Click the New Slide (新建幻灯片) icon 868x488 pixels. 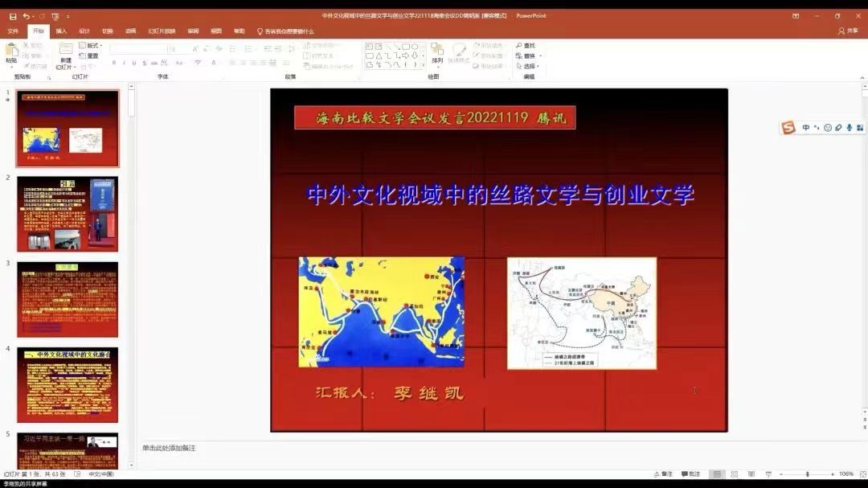tap(65, 51)
